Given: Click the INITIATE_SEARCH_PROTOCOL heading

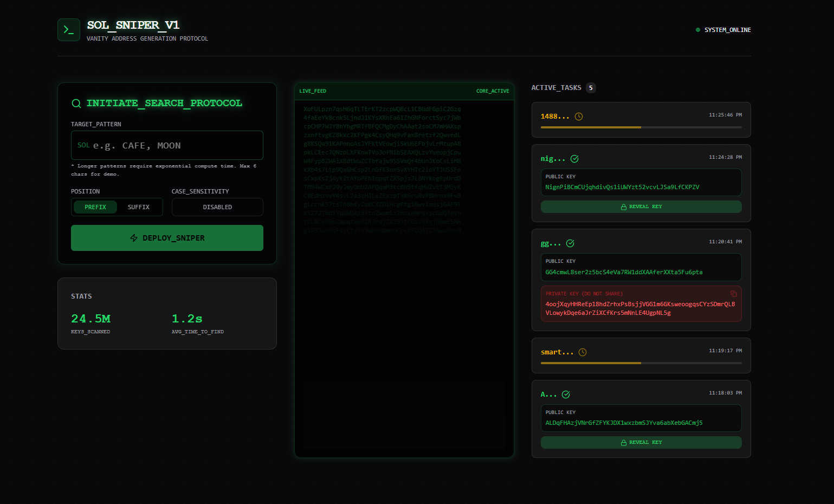Looking at the screenshot, I should (x=164, y=103).
